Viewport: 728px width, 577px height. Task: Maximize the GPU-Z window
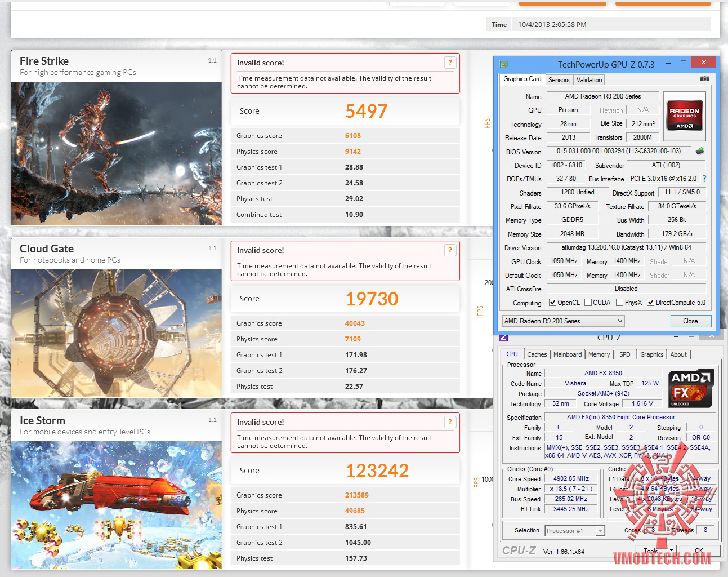pos(684,63)
